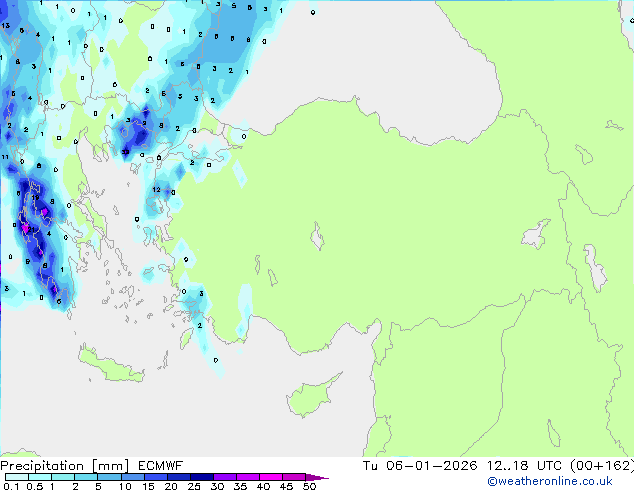Click the 'Tu 06-01-2026' date text
Screen dimensions: 634x490
point(420,466)
